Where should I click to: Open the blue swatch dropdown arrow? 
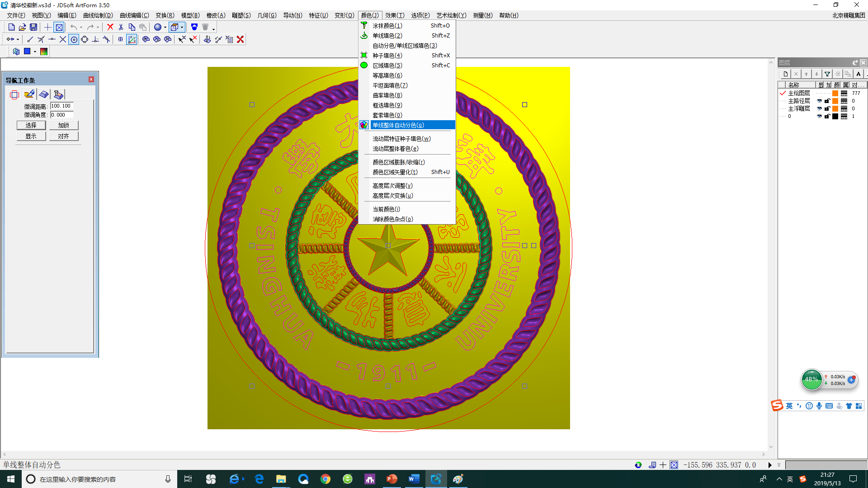pyautogui.click(x=35, y=52)
